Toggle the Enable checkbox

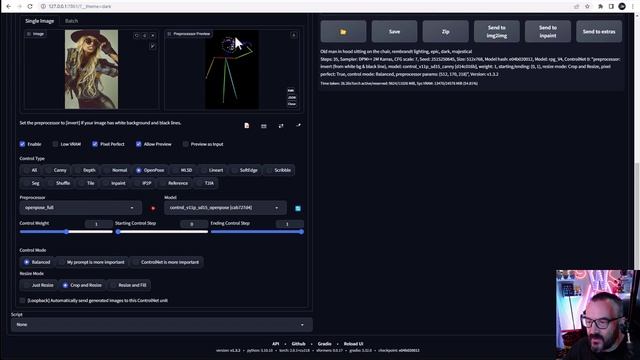[22, 144]
